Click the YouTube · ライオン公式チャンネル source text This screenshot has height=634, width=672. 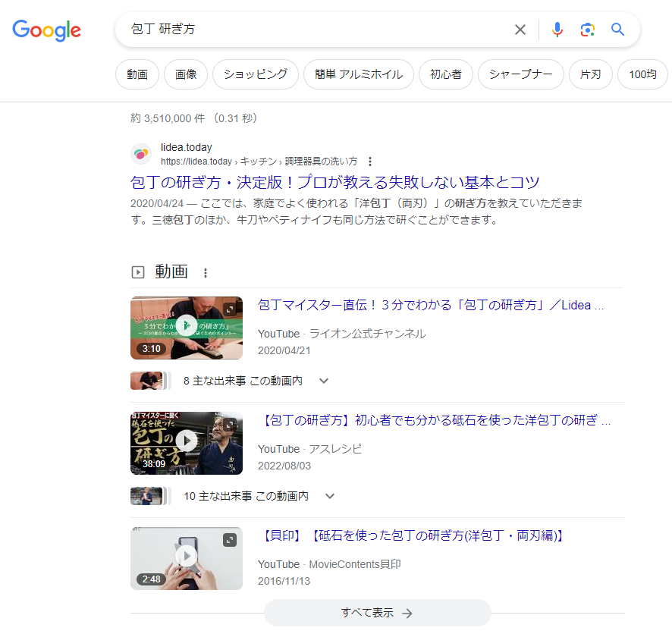(x=341, y=334)
